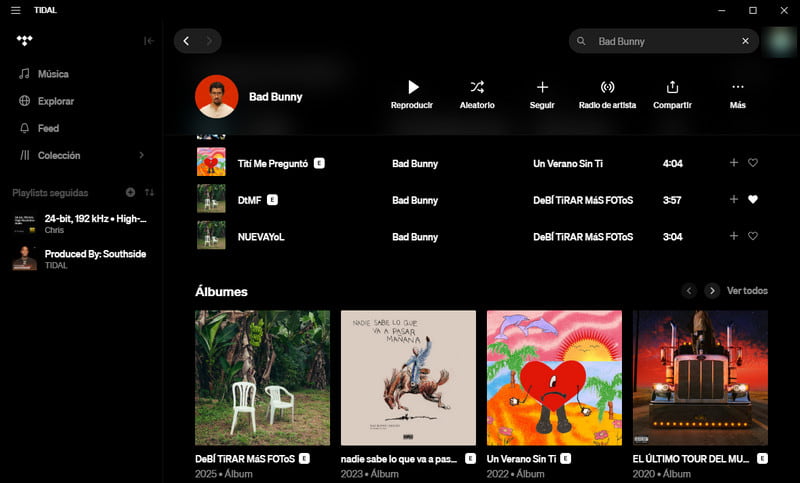Click EL ÚLTIMO TOUR DEL MU... title
The image size is (800, 483).
(x=691, y=459)
